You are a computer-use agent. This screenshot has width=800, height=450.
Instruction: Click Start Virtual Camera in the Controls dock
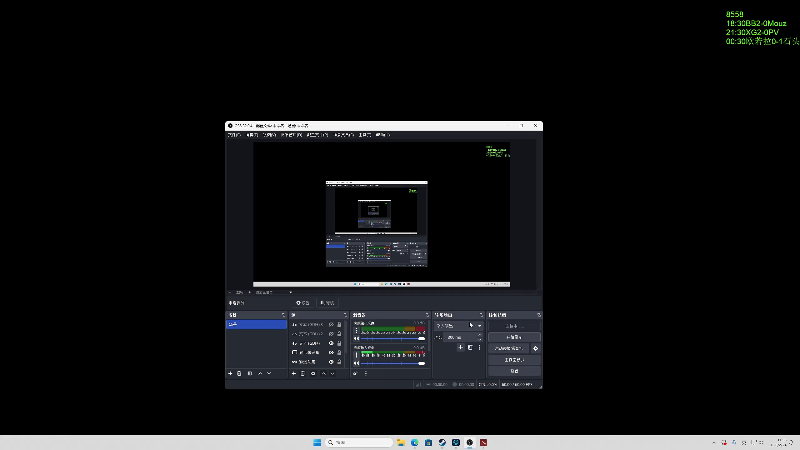(x=509, y=348)
